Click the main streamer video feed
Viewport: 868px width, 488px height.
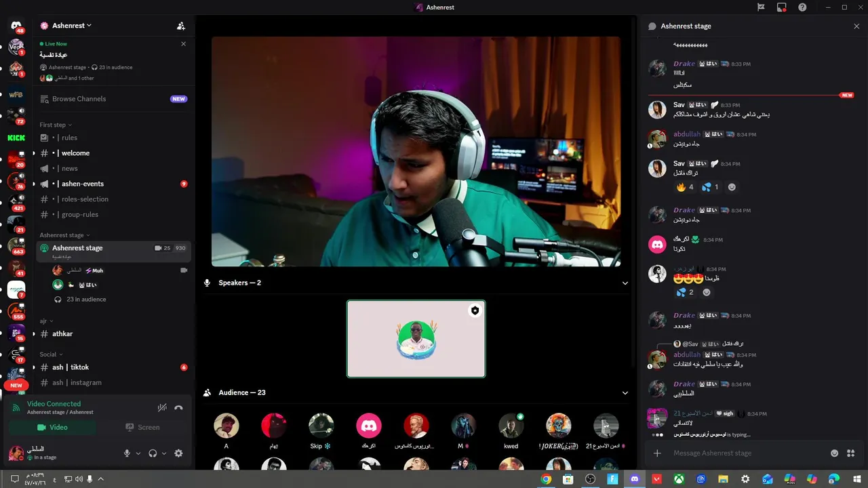tap(416, 152)
